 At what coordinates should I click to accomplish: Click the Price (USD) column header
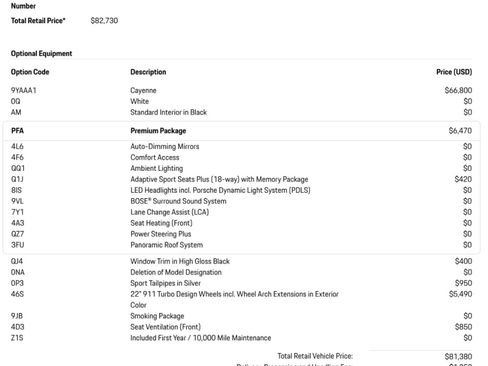(454, 72)
